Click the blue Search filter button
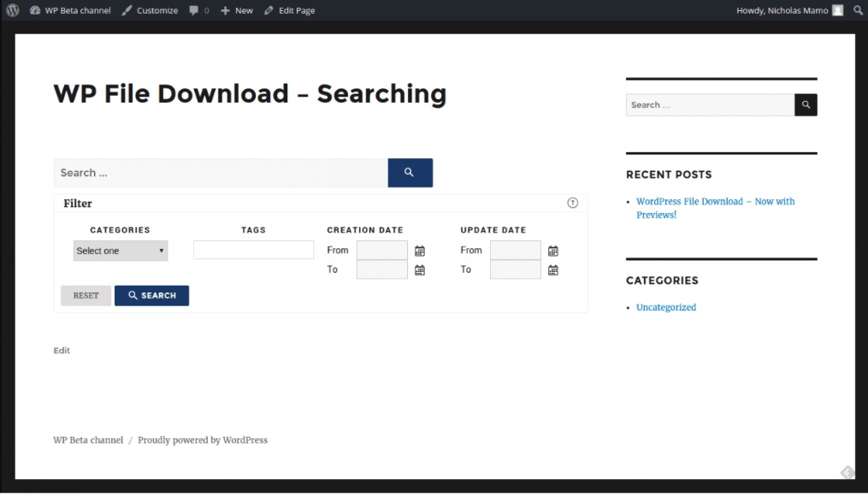This screenshot has height=497, width=868. point(151,295)
